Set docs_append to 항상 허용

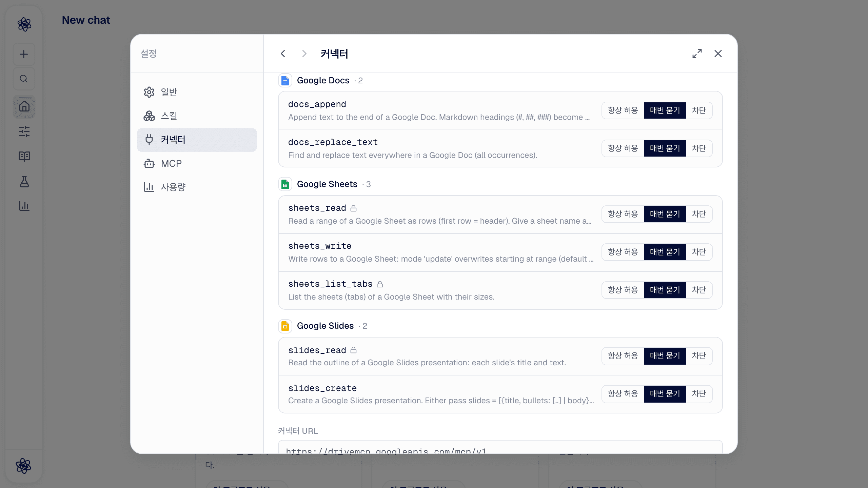[623, 110]
